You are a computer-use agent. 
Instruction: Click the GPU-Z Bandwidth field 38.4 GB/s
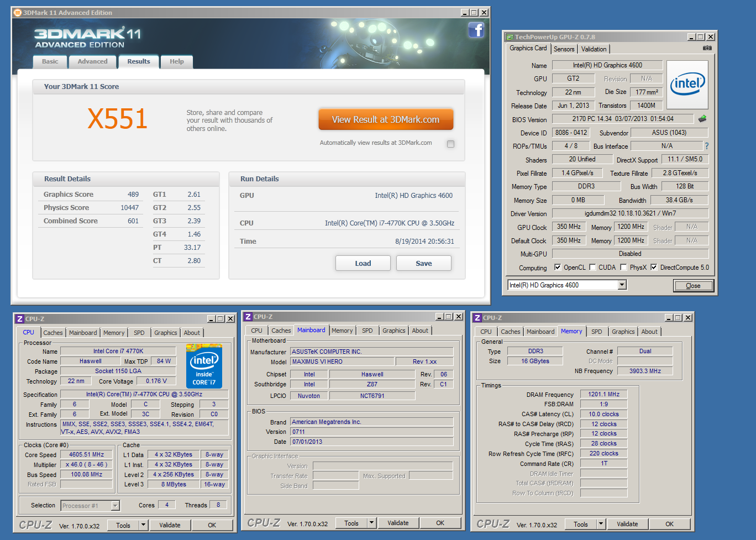pos(679,200)
